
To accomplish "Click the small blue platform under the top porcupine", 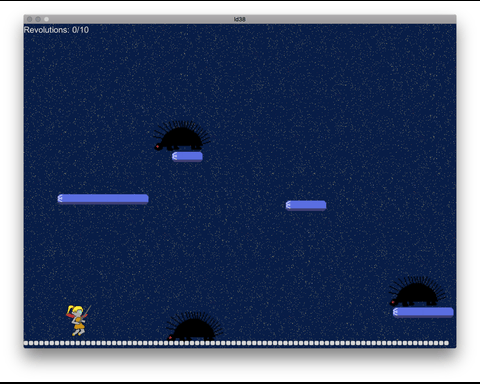I will click(187, 156).
